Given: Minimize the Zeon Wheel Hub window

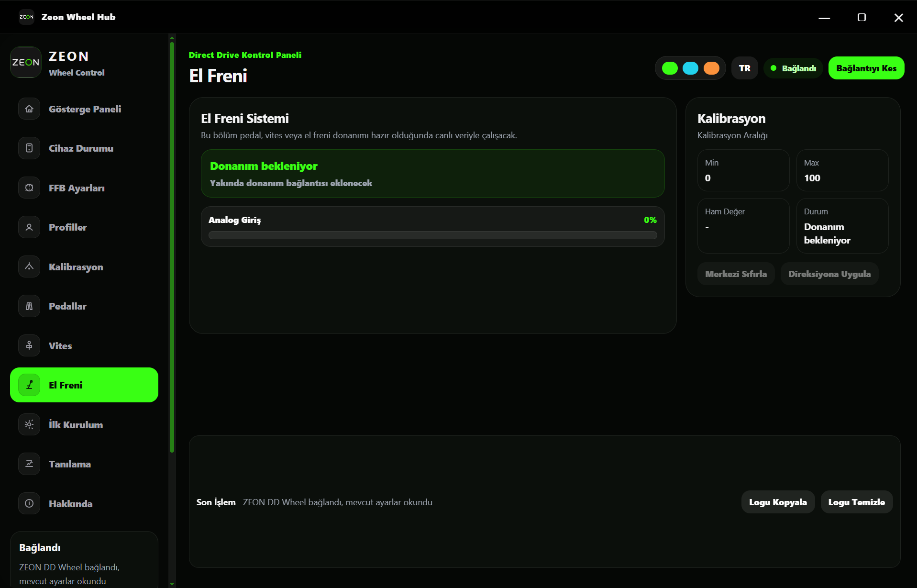Looking at the screenshot, I should [824, 17].
